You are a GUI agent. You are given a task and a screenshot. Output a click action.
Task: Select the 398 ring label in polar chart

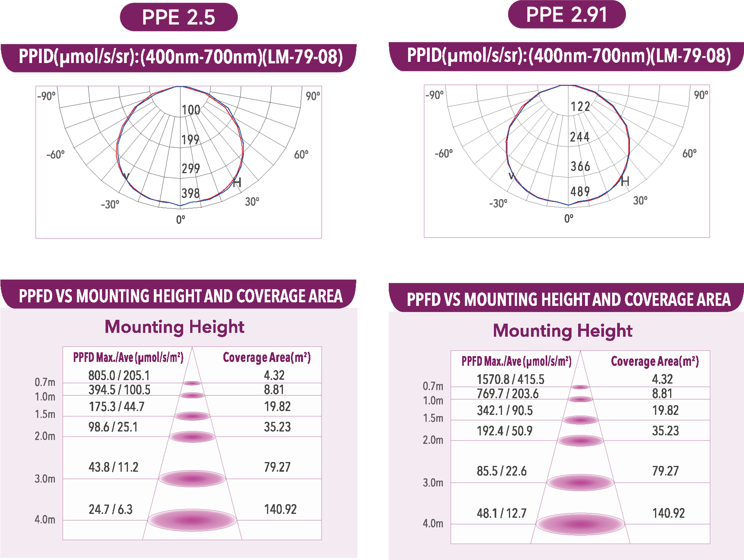(191, 193)
